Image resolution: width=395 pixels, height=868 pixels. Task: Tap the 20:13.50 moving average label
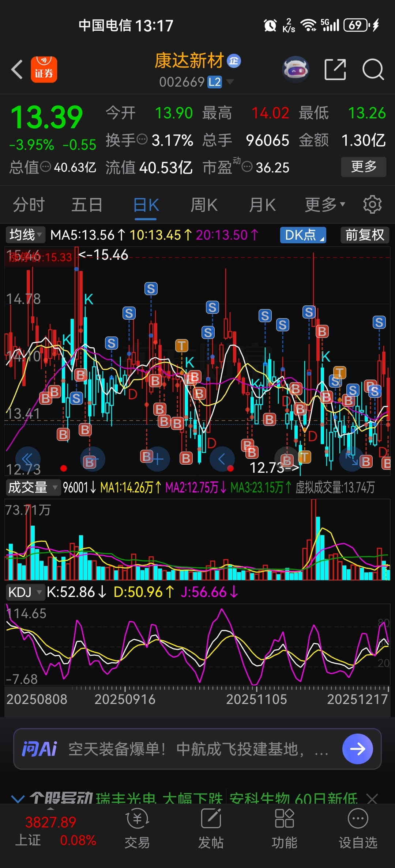point(227,235)
